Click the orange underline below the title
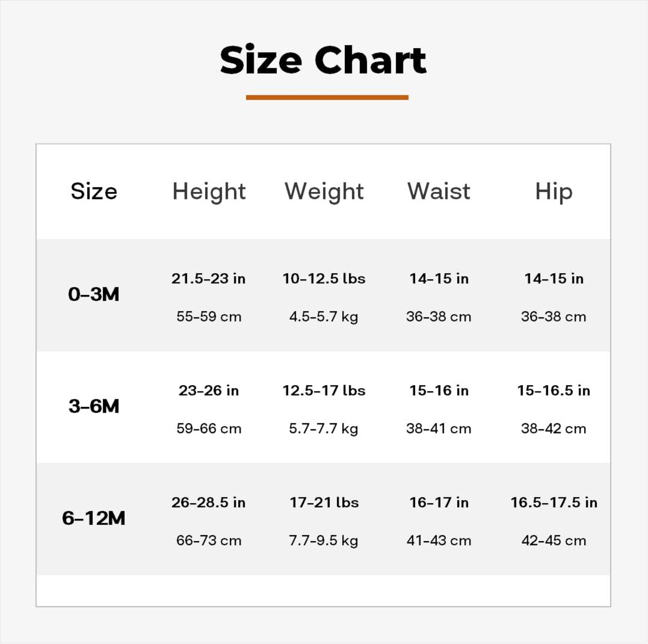The image size is (648, 644). (327, 97)
